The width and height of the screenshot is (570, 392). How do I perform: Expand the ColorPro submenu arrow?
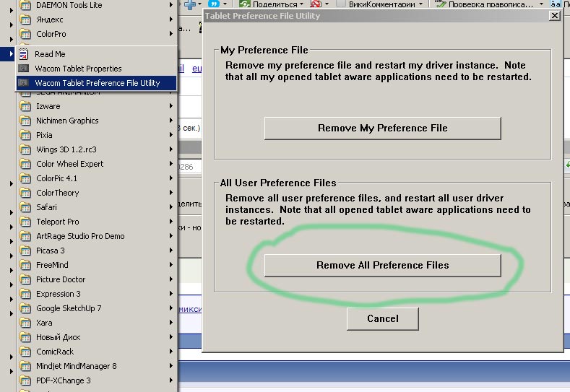170,34
